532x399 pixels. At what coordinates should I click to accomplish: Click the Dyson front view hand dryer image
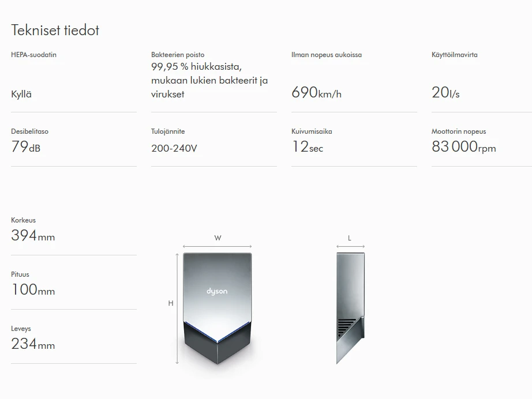click(x=217, y=308)
